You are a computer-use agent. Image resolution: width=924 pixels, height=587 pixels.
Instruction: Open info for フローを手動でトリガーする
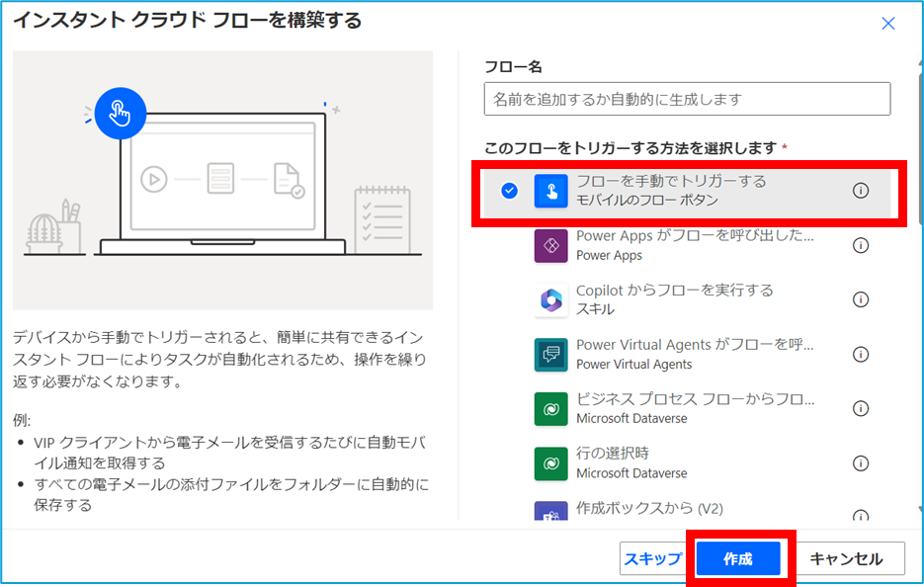point(861,191)
